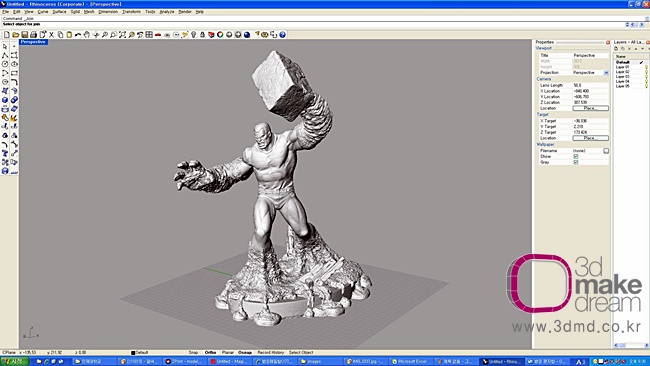The image size is (650, 366).
Task: Toggle Layer 01 visibility bulb
Action: (x=646, y=67)
